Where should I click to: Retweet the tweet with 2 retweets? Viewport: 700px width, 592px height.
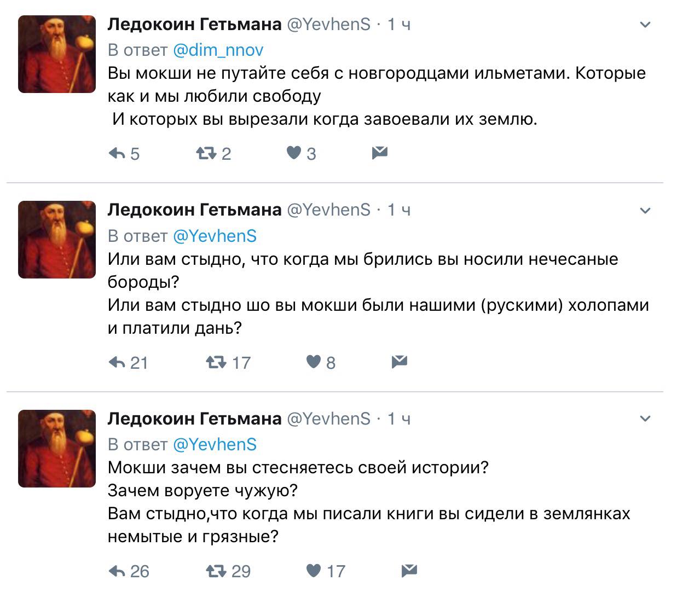click(x=206, y=153)
